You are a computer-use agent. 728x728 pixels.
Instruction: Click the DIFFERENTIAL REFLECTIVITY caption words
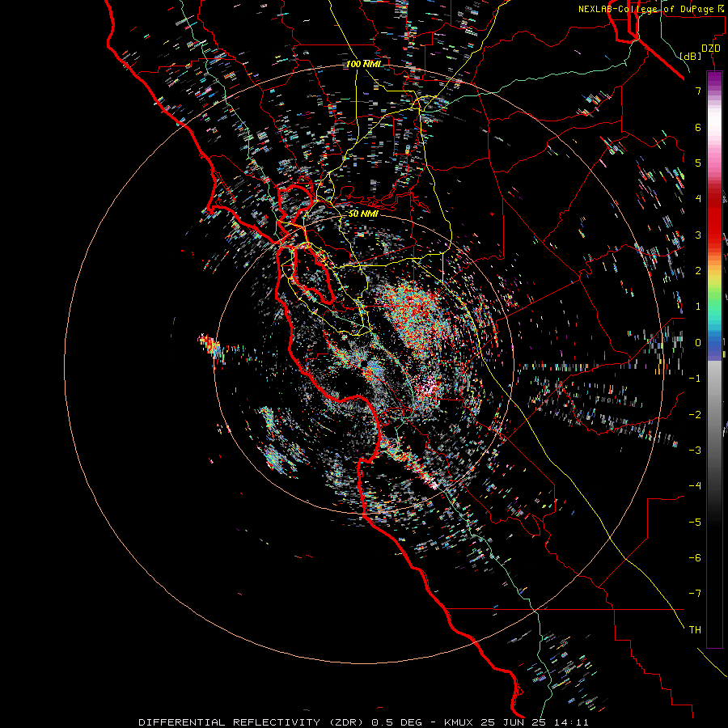pyautogui.click(x=229, y=722)
